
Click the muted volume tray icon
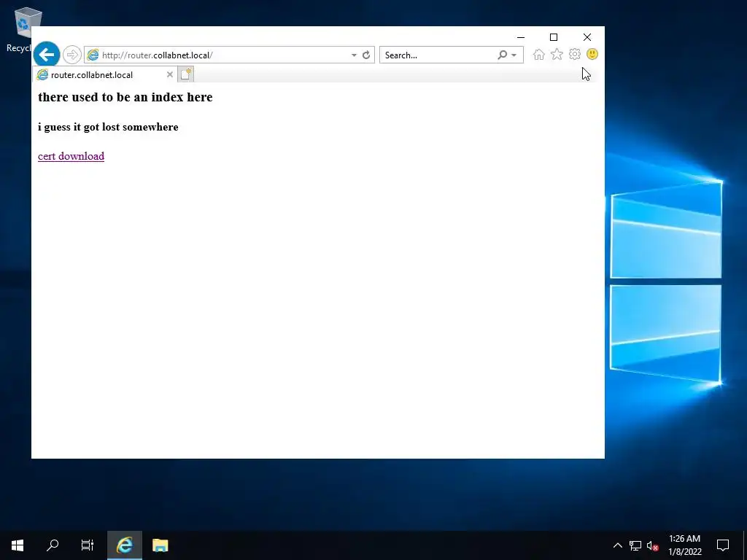click(x=653, y=545)
